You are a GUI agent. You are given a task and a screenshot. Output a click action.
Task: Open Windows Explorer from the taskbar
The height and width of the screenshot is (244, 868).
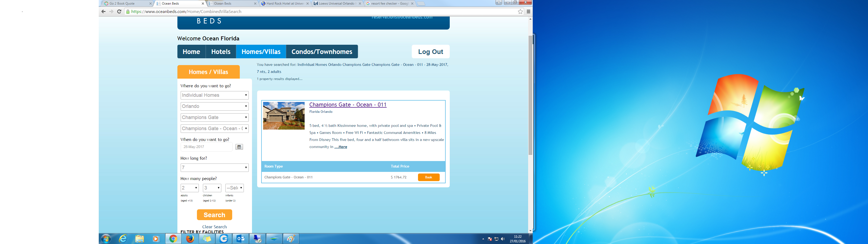(x=139, y=239)
